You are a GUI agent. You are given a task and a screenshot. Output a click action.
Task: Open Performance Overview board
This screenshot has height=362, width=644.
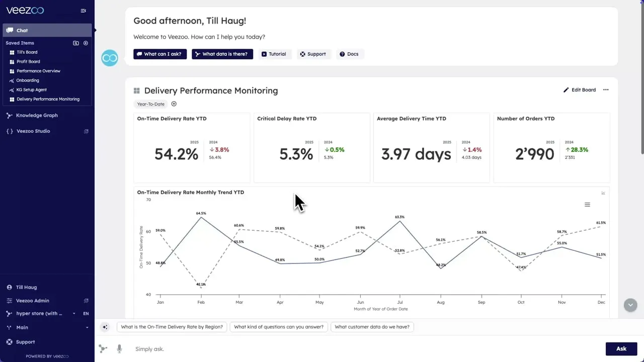(x=38, y=71)
